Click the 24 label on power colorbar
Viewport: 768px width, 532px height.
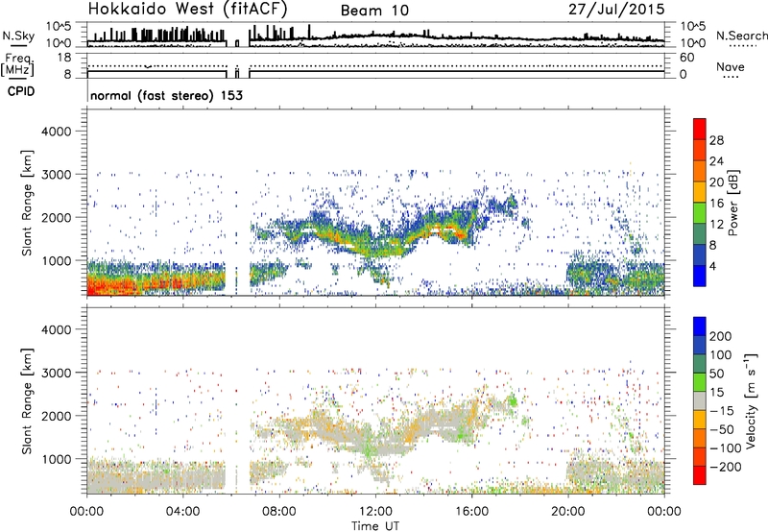coord(716,161)
